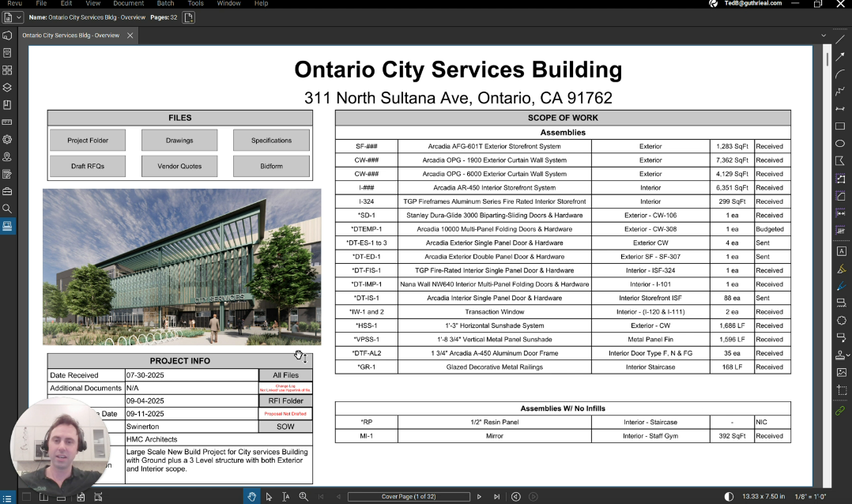Open the Properties gear panel
852x504 pixels.
click(x=7, y=140)
